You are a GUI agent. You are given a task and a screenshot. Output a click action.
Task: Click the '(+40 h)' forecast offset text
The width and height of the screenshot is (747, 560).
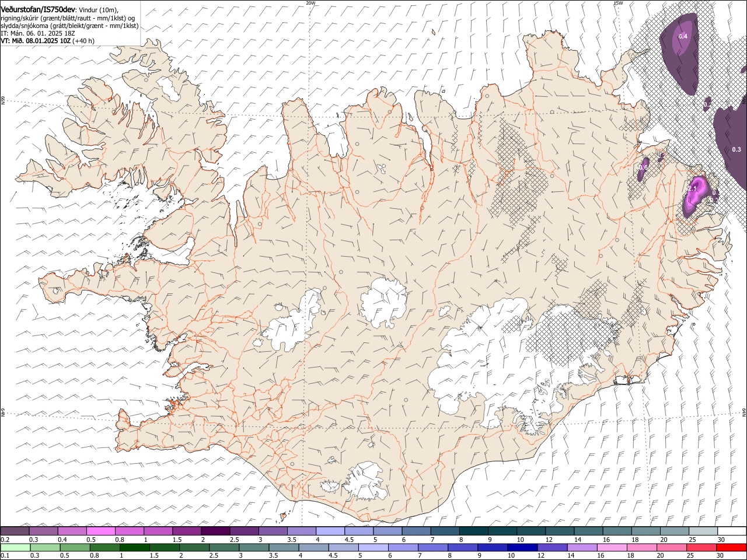click(83, 41)
